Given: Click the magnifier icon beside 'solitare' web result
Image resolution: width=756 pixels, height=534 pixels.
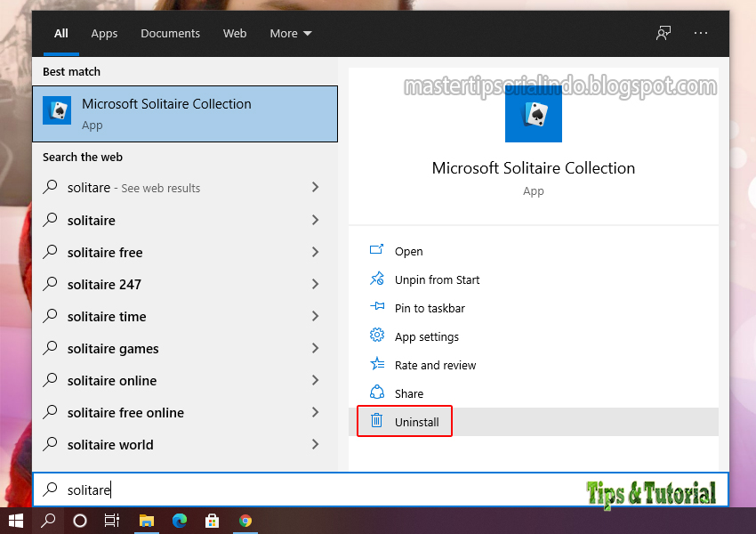Looking at the screenshot, I should 50,187.
